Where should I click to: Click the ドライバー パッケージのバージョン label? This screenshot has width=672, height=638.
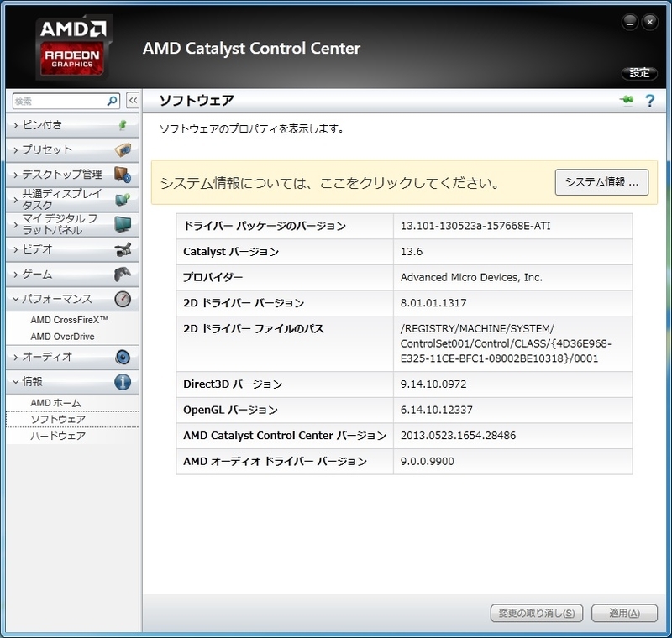click(265, 226)
